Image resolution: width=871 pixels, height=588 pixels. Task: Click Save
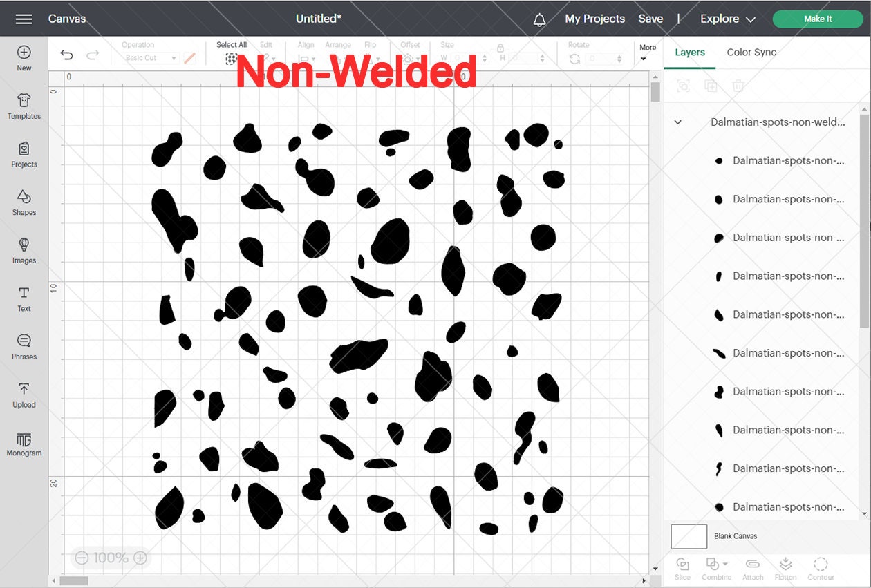pos(650,19)
